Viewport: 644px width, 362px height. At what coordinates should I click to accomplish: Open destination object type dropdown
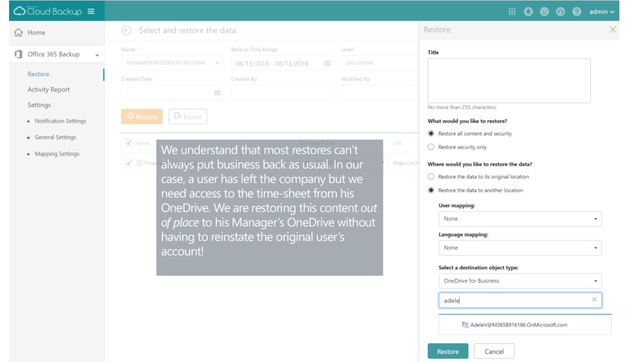point(520,281)
